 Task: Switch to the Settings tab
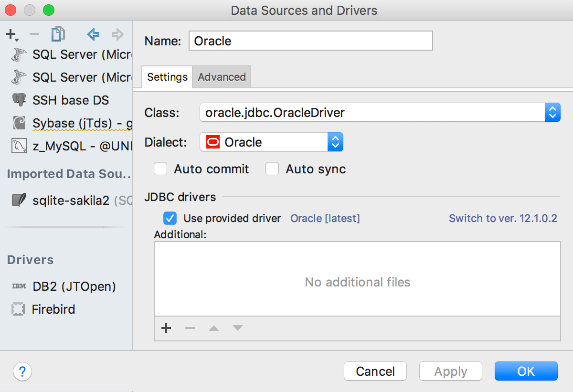[167, 77]
